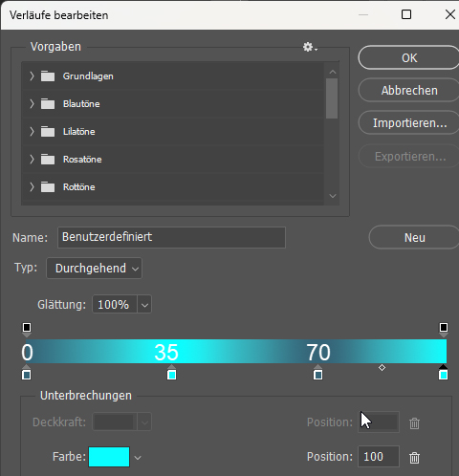
Task: Click Grundlagen folder icon
Action: pyautogui.click(x=48, y=76)
